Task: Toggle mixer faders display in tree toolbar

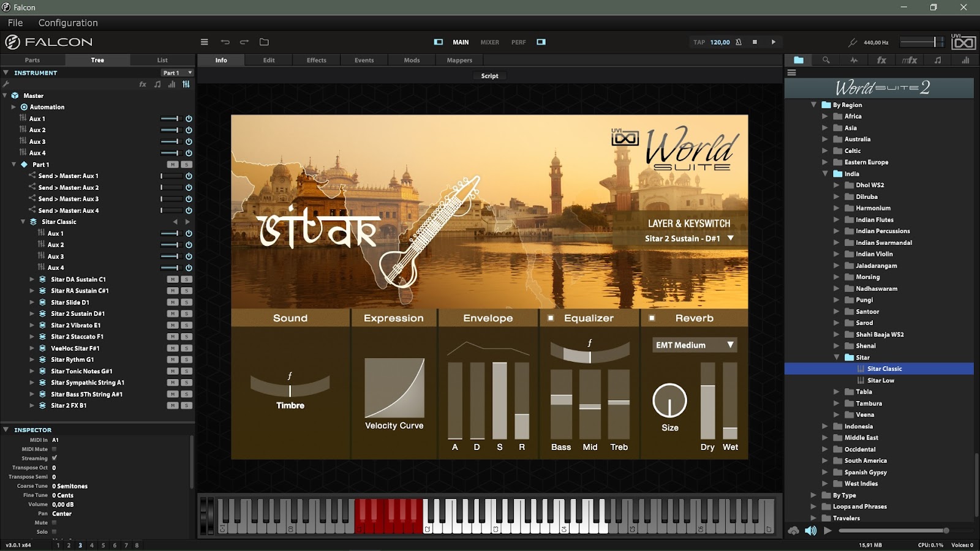Action: (186, 84)
